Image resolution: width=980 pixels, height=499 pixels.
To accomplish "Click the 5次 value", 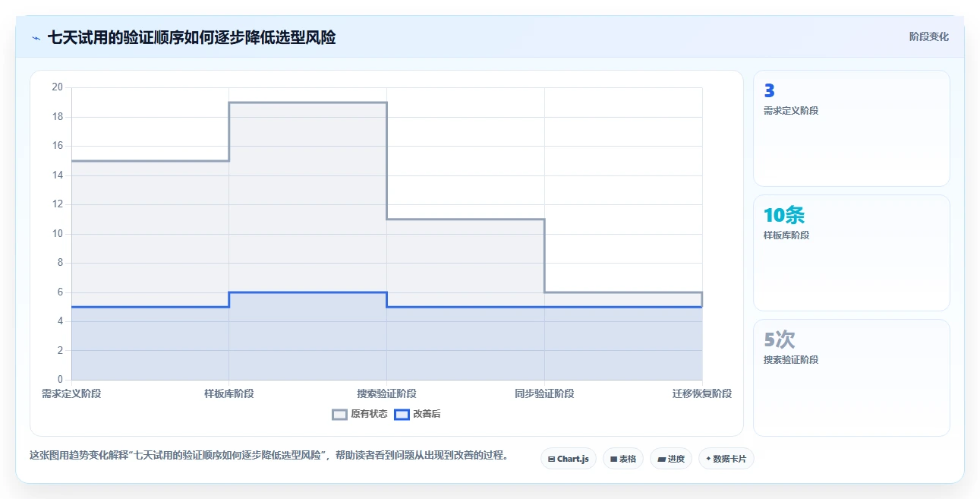I will click(x=780, y=340).
